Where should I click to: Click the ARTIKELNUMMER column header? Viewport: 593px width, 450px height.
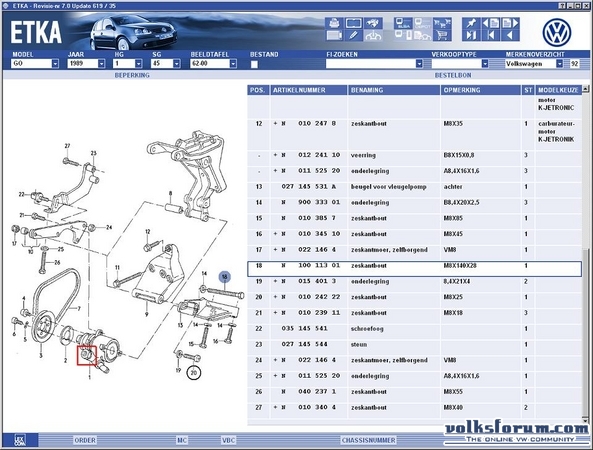tap(309, 90)
